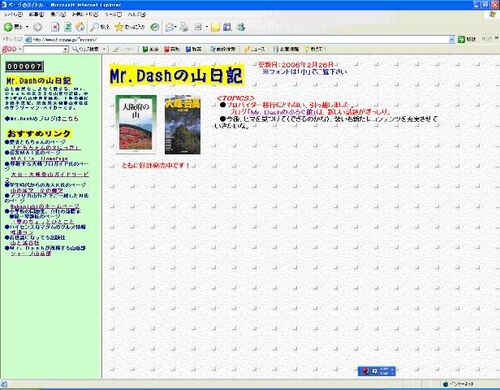
Task: Open the Sakaguchiのホームページ link
Action: click(45, 206)
